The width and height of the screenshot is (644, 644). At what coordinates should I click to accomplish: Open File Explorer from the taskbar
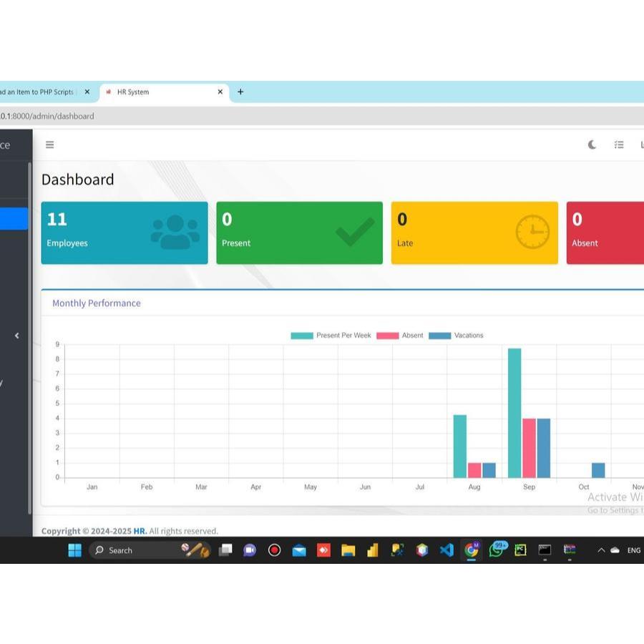click(348, 550)
